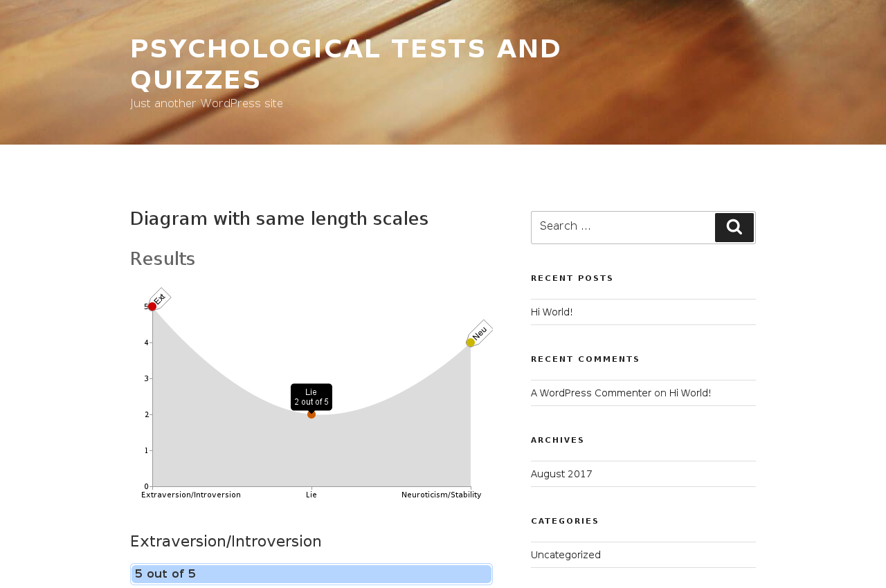Click the 5 out of 5 progress bar
This screenshot has height=588, width=886.
click(x=311, y=574)
